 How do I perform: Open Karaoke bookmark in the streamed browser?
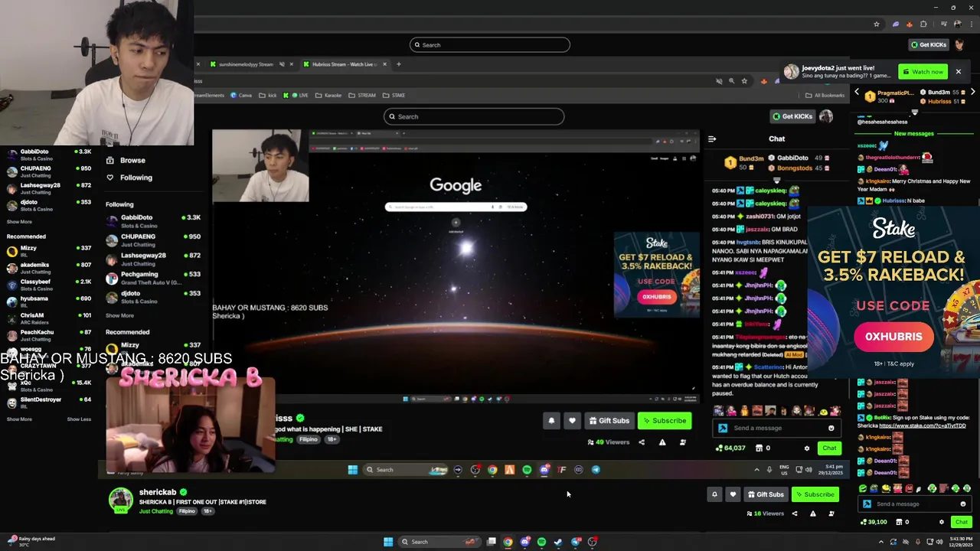(x=329, y=95)
